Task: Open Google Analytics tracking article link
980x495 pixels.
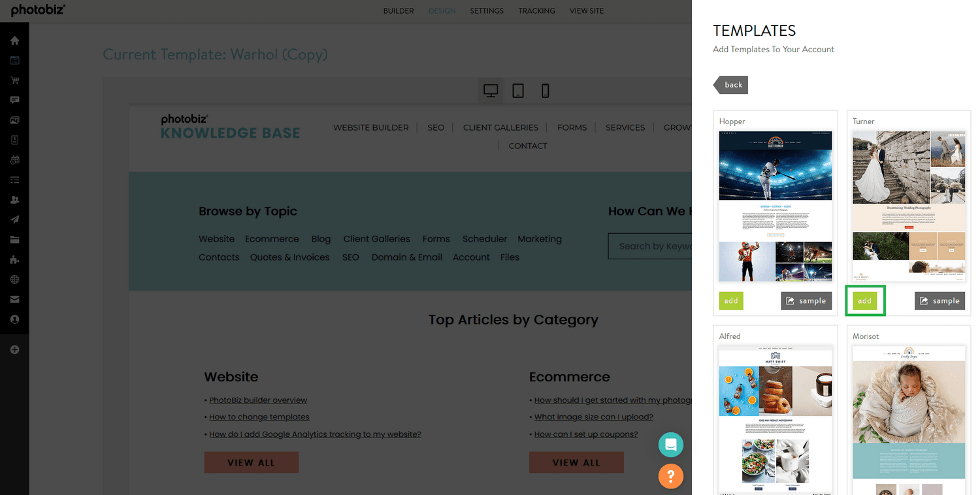Action: tap(315, 434)
